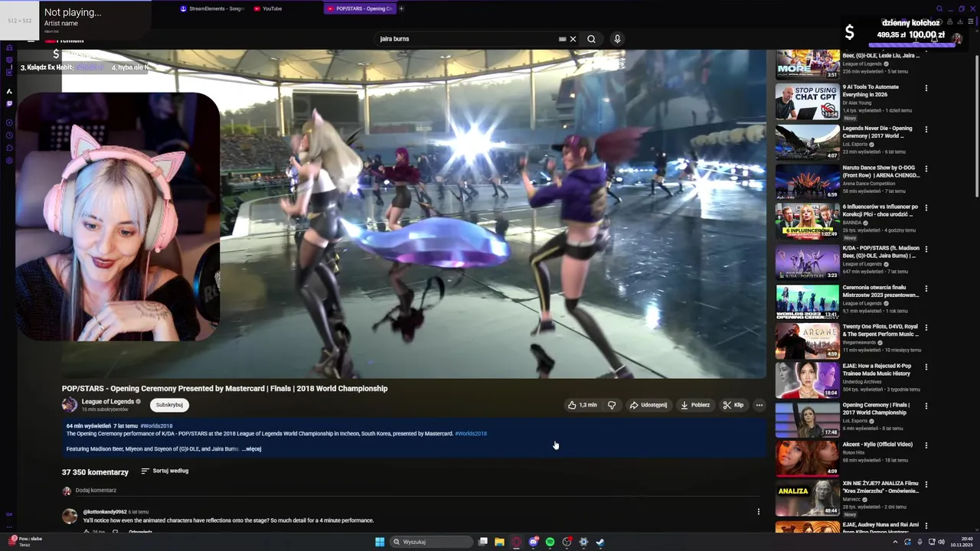
Task: Open options for K/DA - POP/STARS suggestion
Action: tap(926, 250)
